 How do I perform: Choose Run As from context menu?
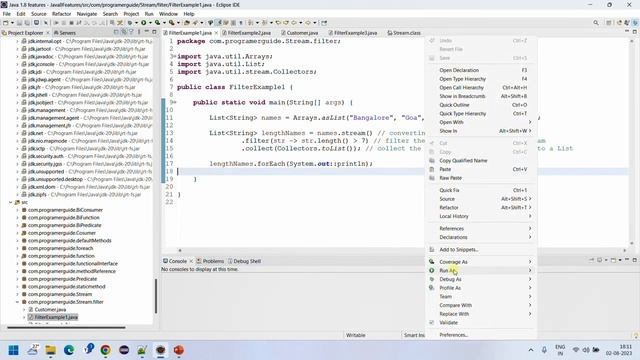tap(481, 270)
